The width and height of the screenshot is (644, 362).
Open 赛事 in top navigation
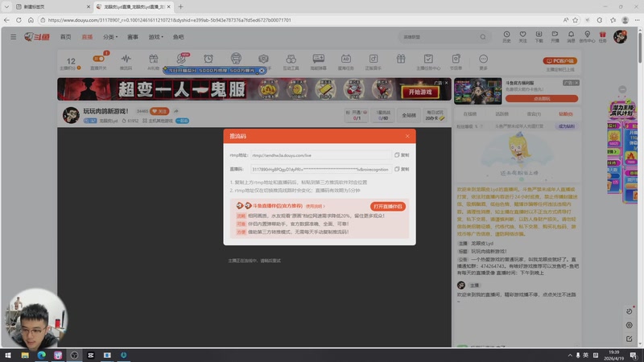point(133,37)
